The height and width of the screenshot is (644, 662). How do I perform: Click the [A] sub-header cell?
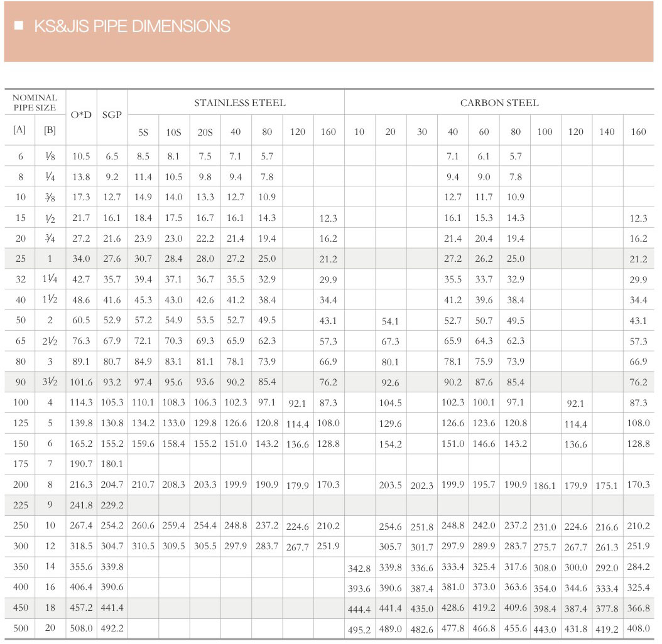tap(19, 131)
